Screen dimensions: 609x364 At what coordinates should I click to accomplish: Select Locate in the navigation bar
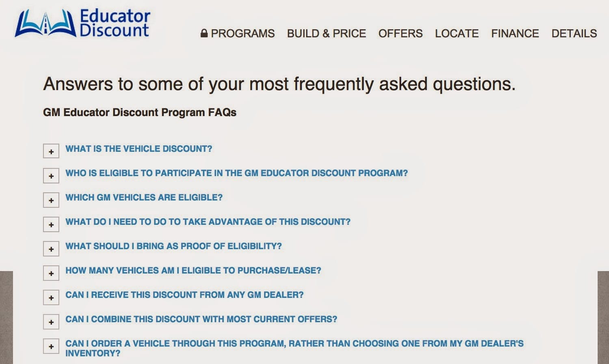click(x=457, y=33)
